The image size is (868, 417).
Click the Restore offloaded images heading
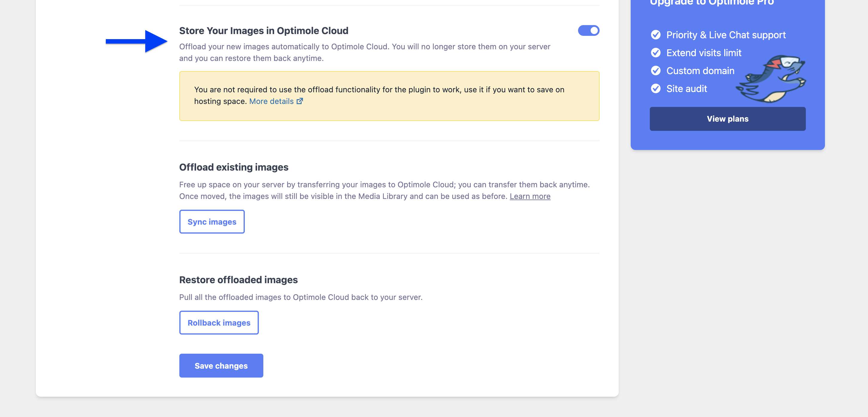coord(238,280)
